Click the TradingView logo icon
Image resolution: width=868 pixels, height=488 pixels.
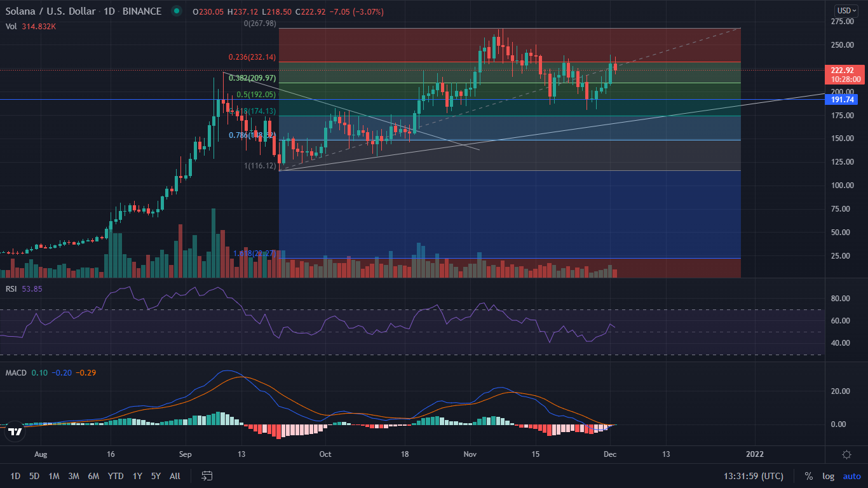(x=15, y=432)
